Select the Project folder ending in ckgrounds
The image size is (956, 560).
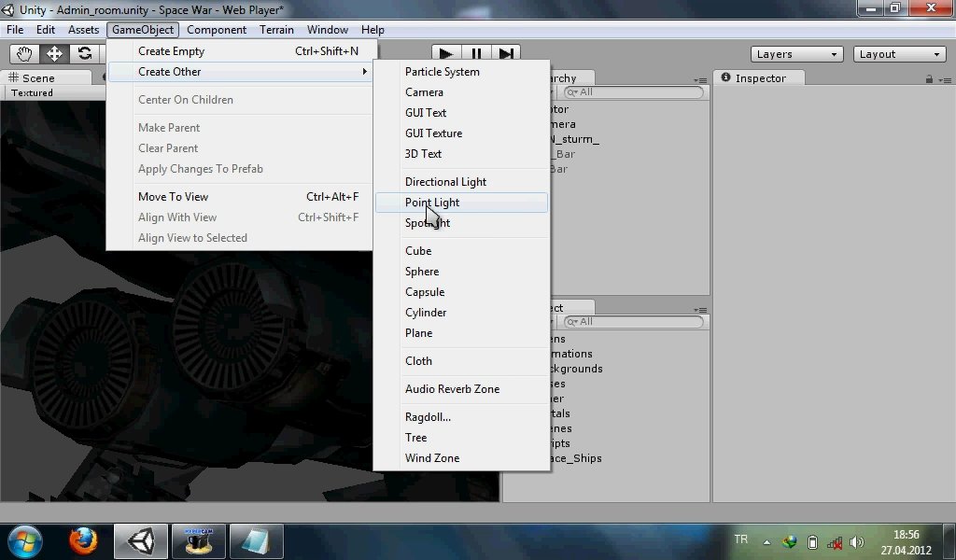click(x=576, y=369)
